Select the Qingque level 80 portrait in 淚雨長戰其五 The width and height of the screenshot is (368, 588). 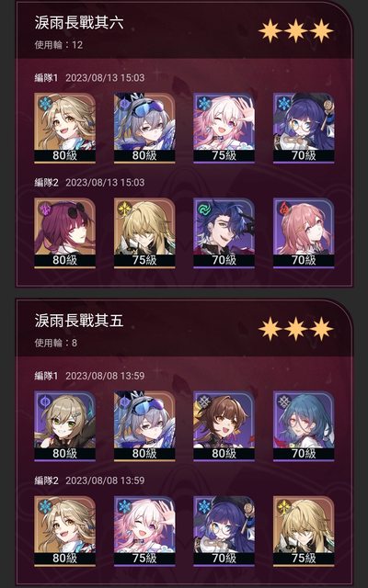click(x=65, y=425)
